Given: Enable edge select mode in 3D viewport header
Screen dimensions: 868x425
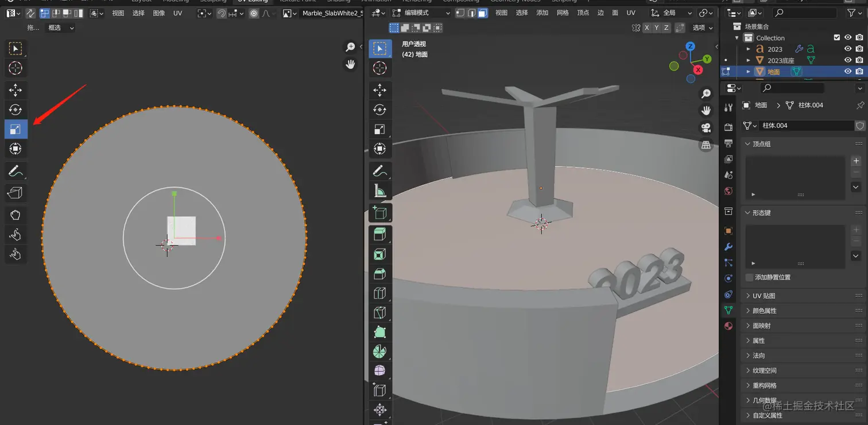Looking at the screenshot, I should [471, 13].
